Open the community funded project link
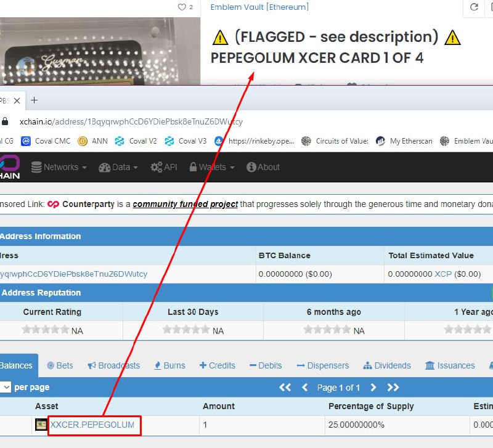Viewport: 493px width, 448px height. (x=185, y=205)
